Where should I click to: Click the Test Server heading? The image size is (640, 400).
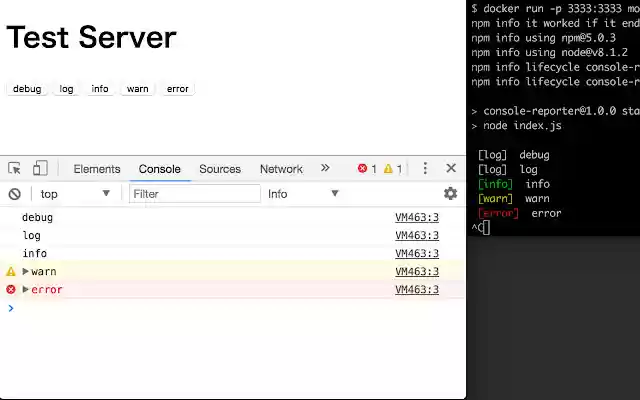click(x=91, y=37)
